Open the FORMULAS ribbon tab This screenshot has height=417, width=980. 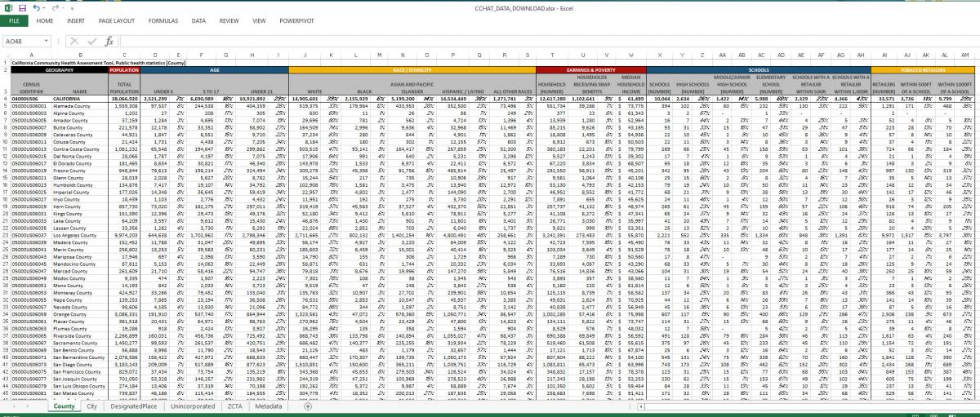click(163, 20)
